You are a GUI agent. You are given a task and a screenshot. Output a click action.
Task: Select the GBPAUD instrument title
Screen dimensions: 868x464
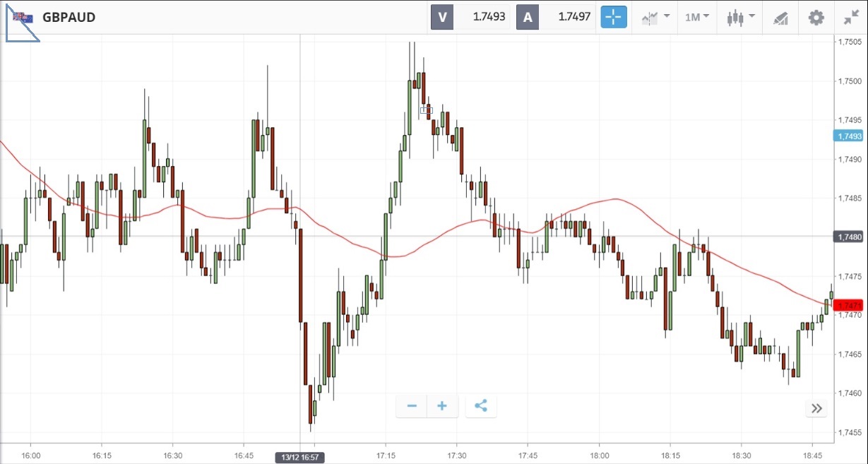69,17
